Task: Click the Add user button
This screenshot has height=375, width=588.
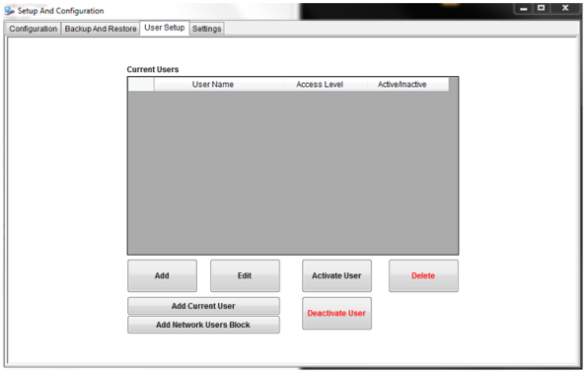Action: tap(162, 275)
